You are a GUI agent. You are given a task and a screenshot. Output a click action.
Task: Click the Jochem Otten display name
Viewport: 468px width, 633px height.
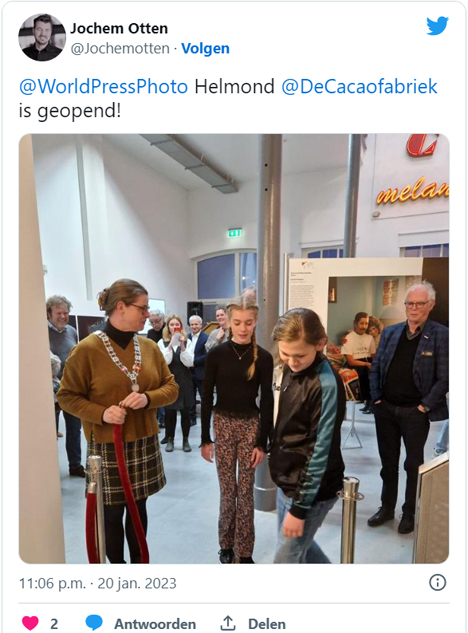pos(119,28)
